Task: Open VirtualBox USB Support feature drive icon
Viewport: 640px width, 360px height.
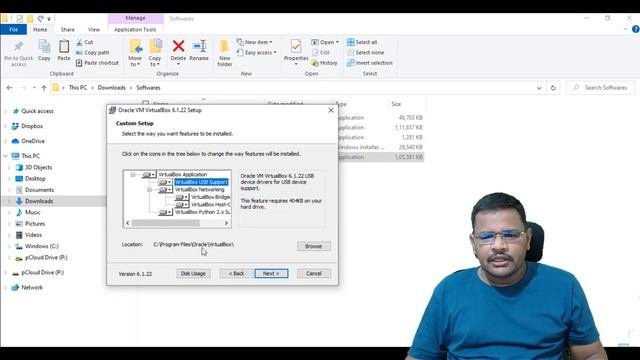Action: coord(165,182)
